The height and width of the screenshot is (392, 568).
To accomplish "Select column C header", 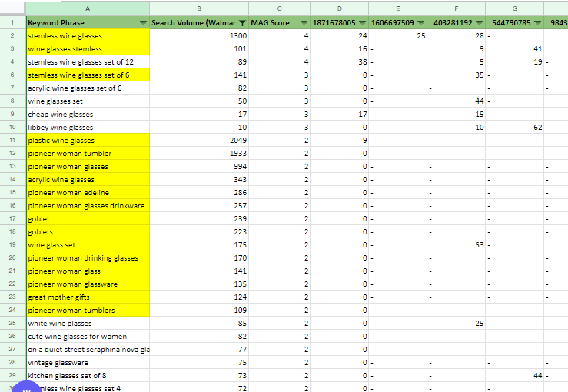I will tap(279, 8).
